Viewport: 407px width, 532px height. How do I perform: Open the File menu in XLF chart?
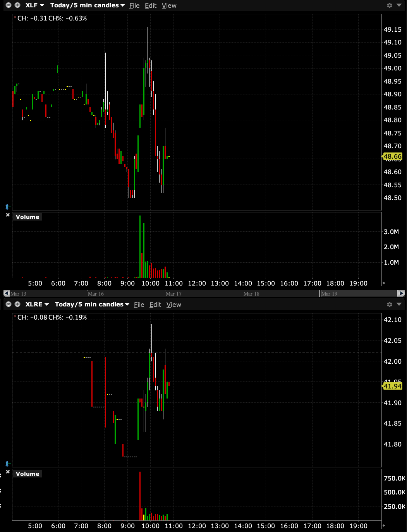point(134,6)
